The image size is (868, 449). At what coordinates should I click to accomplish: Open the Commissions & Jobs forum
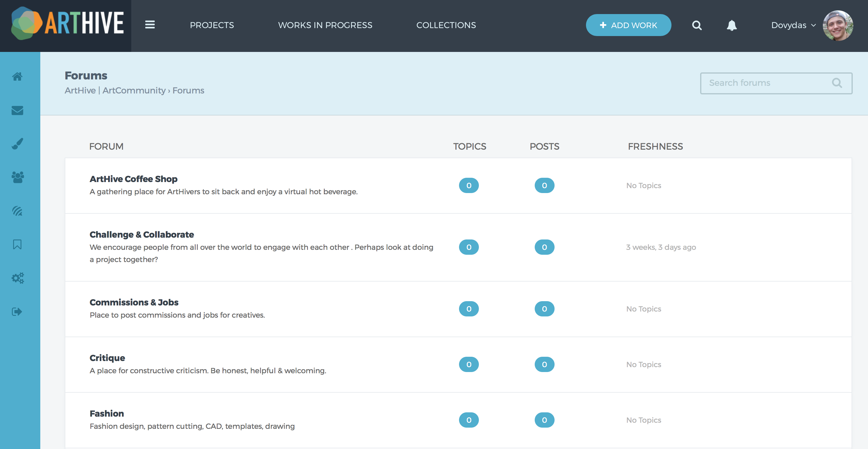click(x=134, y=302)
